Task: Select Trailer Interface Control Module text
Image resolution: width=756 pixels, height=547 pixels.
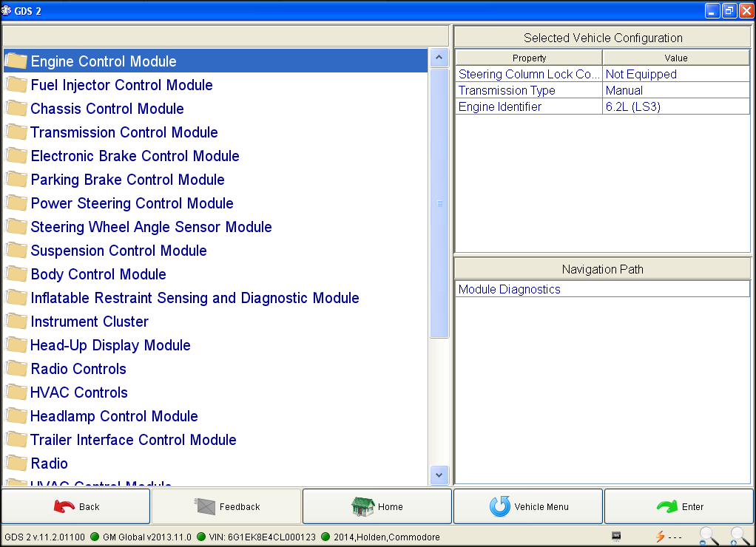Action: coord(134,439)
